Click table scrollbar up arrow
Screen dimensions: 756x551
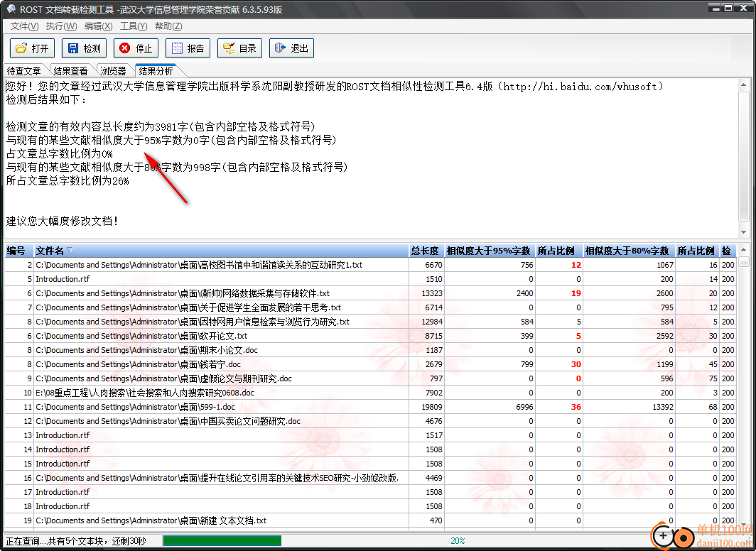744,250
